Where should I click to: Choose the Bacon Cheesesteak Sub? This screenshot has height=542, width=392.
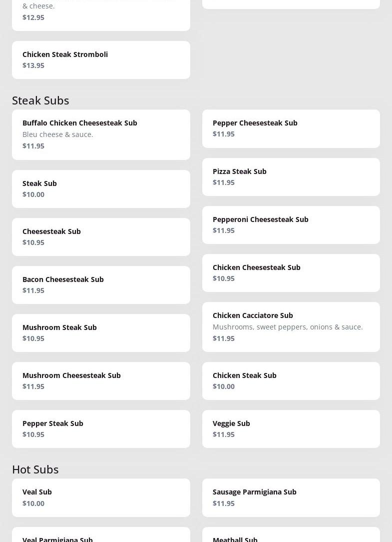coord(101,285)
